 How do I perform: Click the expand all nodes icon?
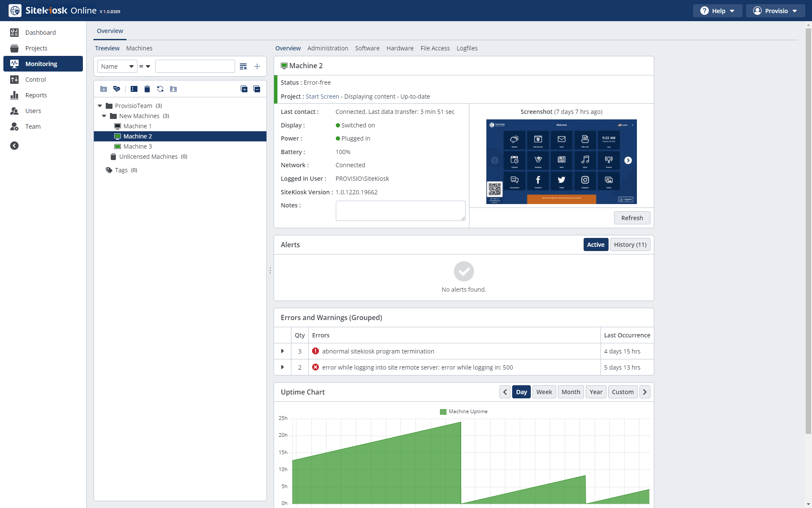(244, 89)
